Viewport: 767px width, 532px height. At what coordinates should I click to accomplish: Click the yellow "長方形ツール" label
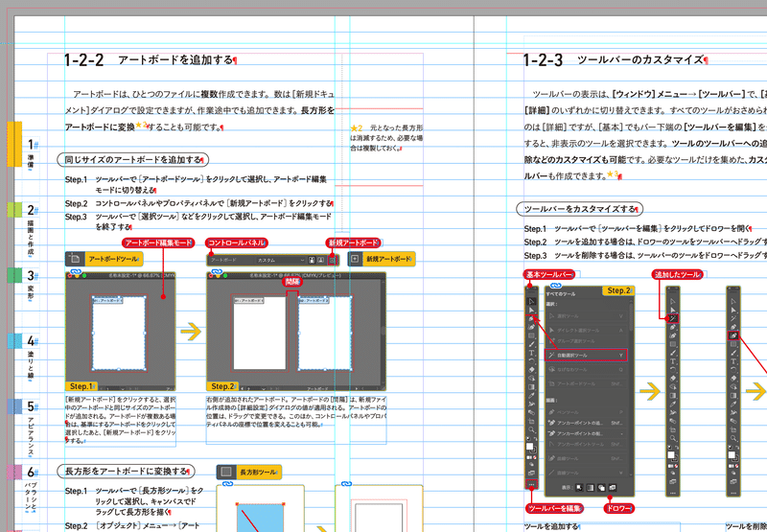[x=259, y=472]
